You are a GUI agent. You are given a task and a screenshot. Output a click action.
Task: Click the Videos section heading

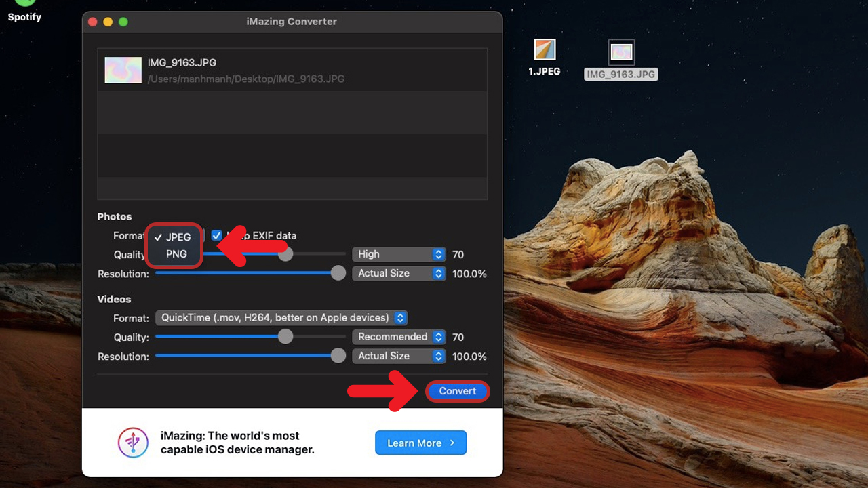(114, 299)
